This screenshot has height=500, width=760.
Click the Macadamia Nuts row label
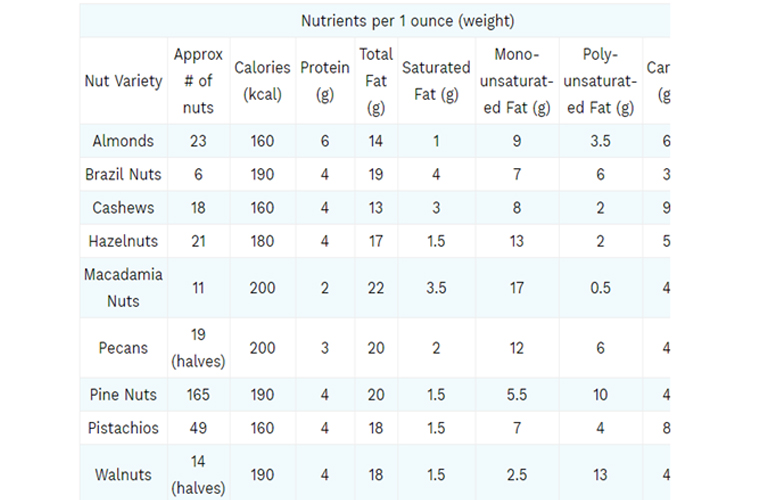(123, 288)
